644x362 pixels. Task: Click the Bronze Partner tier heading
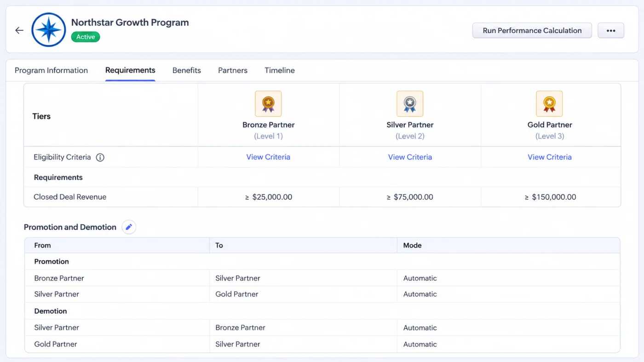point(269,125)
